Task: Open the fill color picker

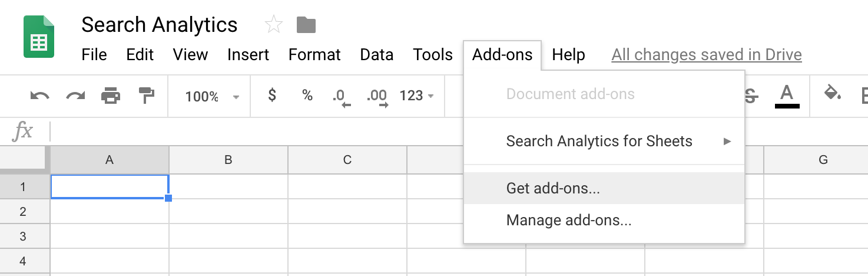Action: 831,94
